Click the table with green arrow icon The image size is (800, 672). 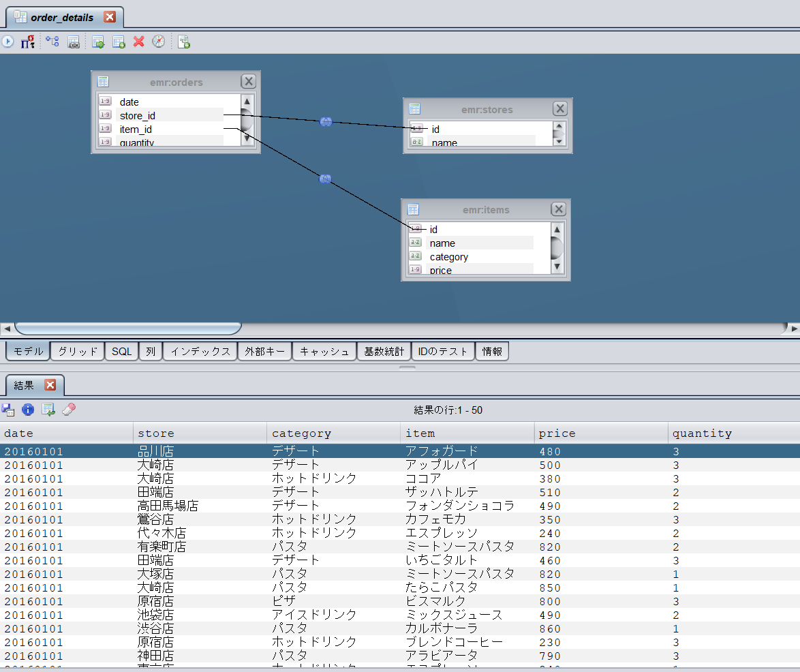tap(98, 42)
